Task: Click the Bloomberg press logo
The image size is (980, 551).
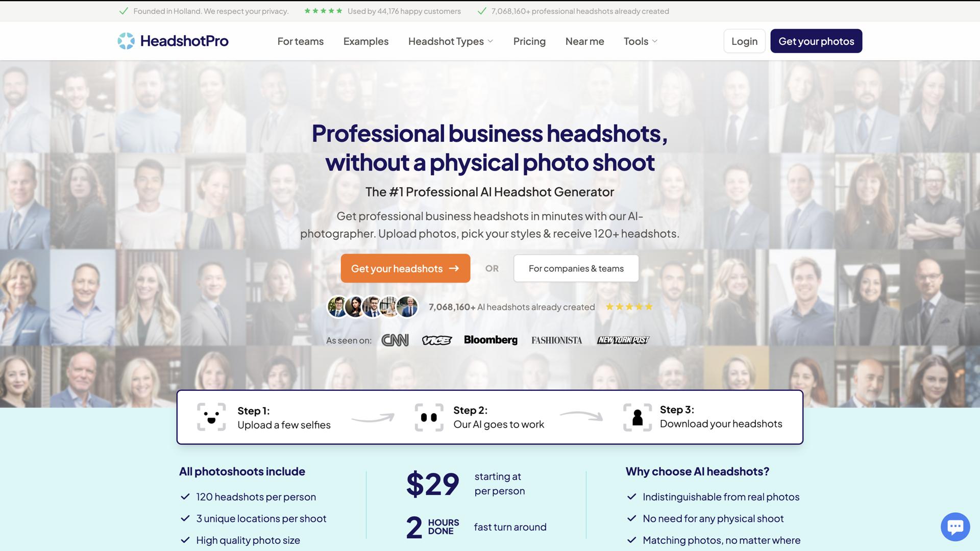Action: point(491,340)
